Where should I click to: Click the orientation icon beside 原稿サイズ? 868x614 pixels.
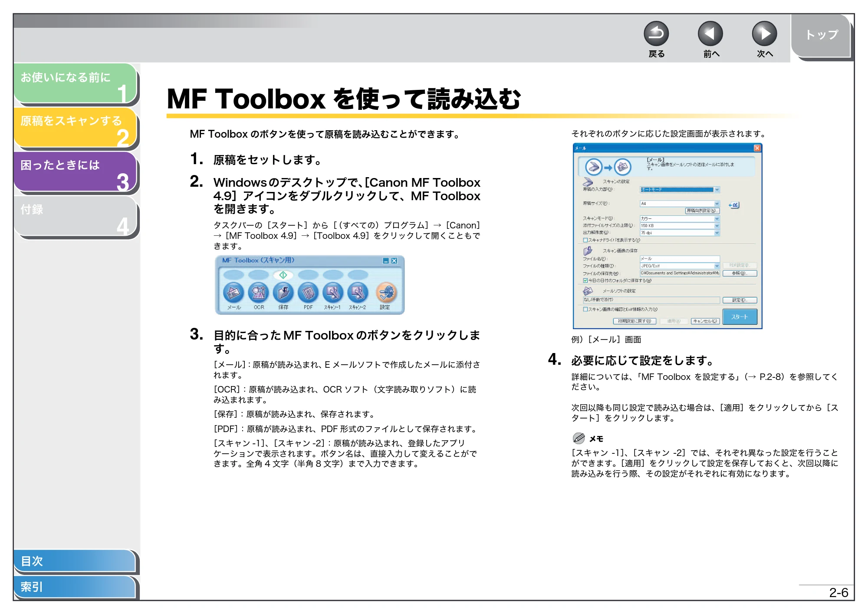pyautogui.click(x=734, y=205)
